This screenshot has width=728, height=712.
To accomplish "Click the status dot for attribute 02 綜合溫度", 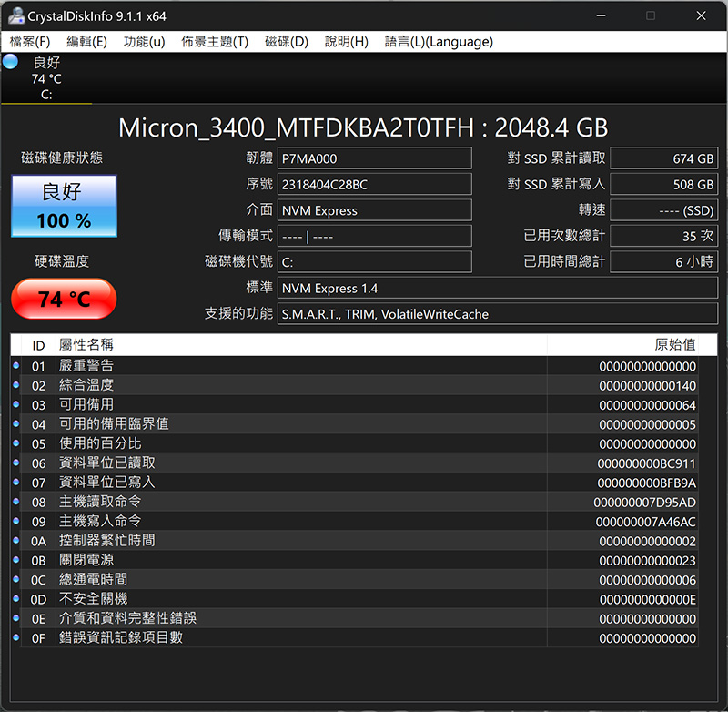I will [15, 385].
